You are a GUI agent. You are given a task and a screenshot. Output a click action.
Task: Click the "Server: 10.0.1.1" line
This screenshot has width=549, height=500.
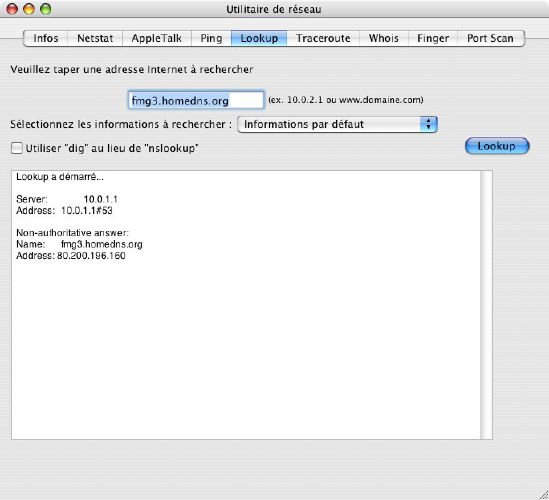click(67, 199)
